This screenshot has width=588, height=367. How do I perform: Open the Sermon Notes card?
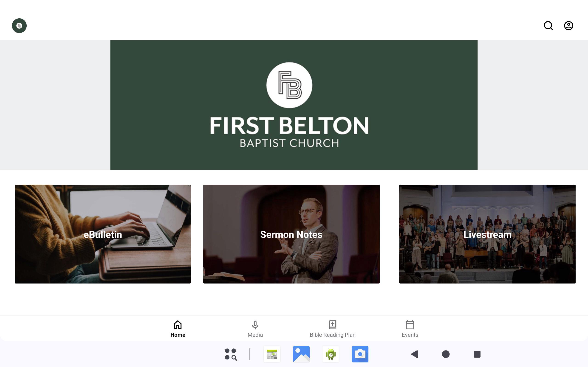(291, 234)
